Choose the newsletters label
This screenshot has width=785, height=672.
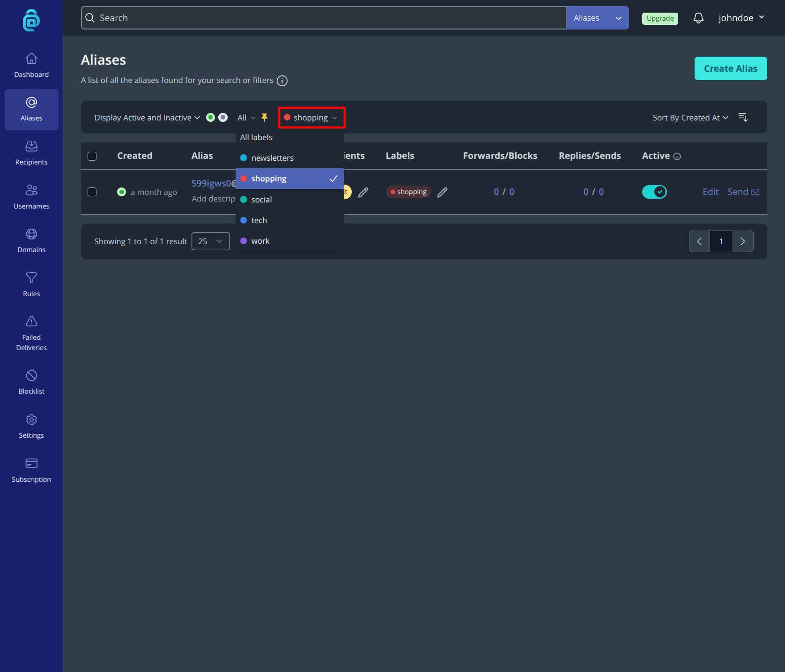click(x=289, y=158)
